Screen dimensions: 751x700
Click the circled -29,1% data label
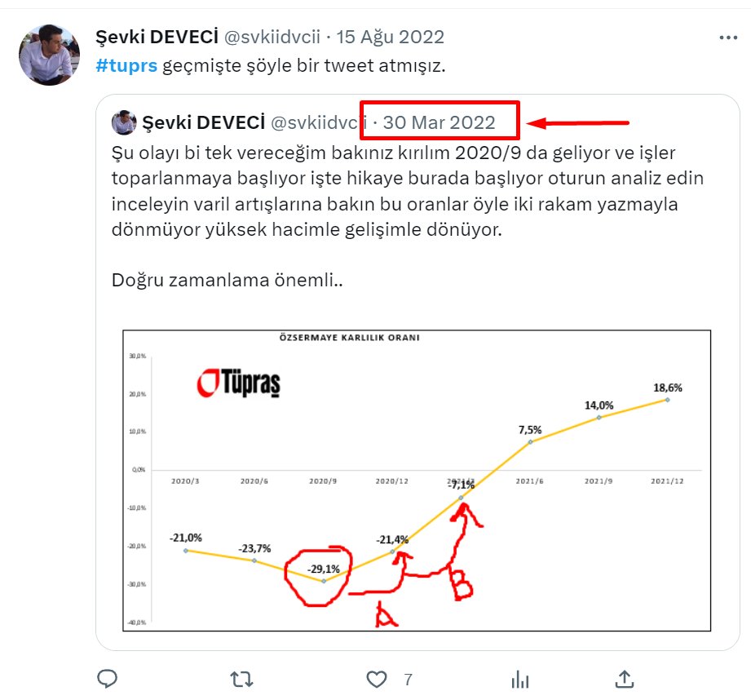point(323,569)
